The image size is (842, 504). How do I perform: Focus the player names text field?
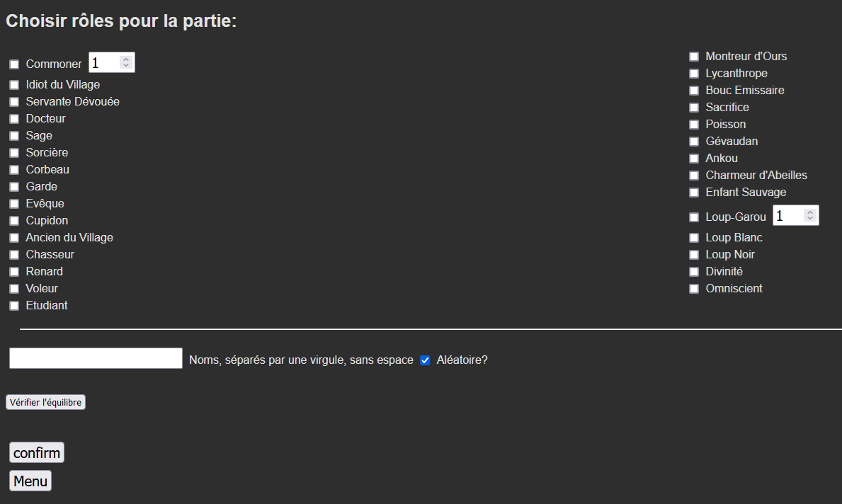(96, 358)
